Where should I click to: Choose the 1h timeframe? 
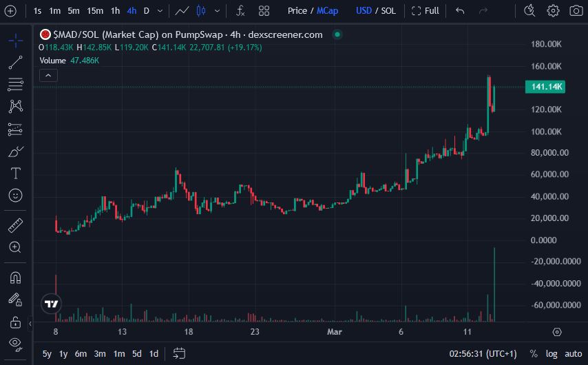115,11
